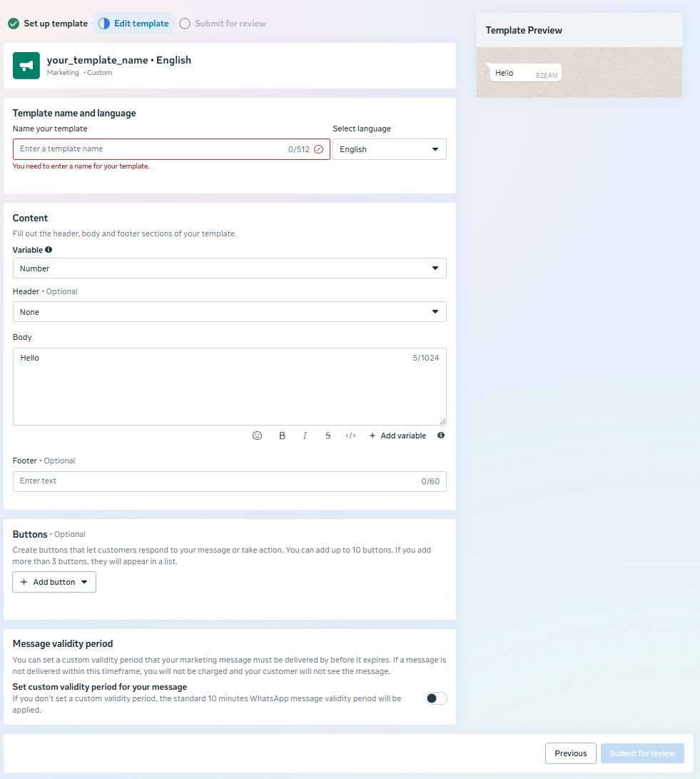This screenshot has height=779, width=700.
Task: Apply italic formatting to body text
Action: [x=305, y=436]
